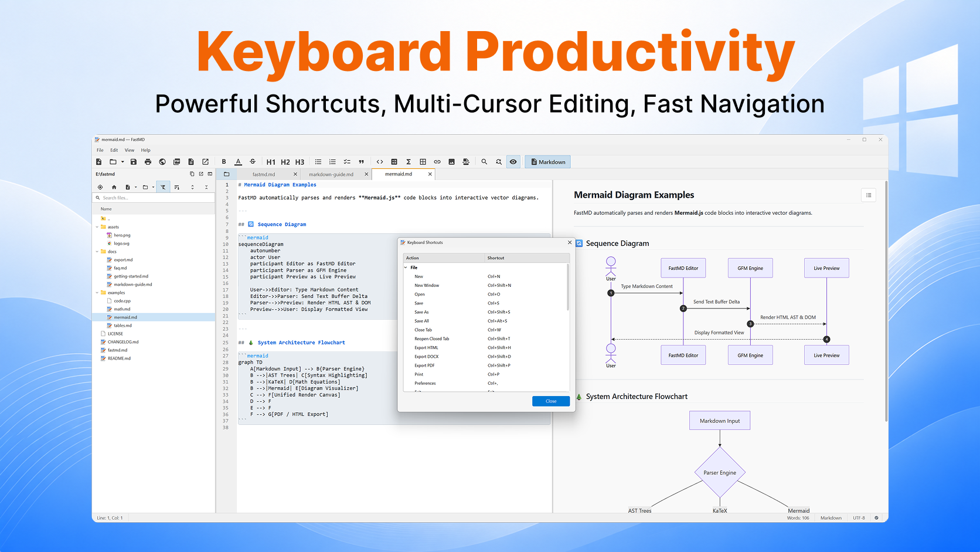Insert Heading 1 with H1 button

[x=271, y=162]
